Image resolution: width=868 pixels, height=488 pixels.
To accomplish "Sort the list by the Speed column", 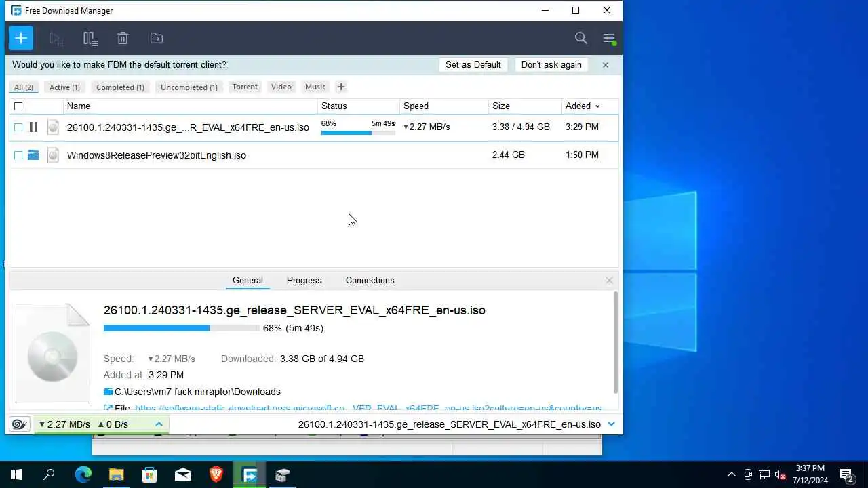I will coord(416,106).
